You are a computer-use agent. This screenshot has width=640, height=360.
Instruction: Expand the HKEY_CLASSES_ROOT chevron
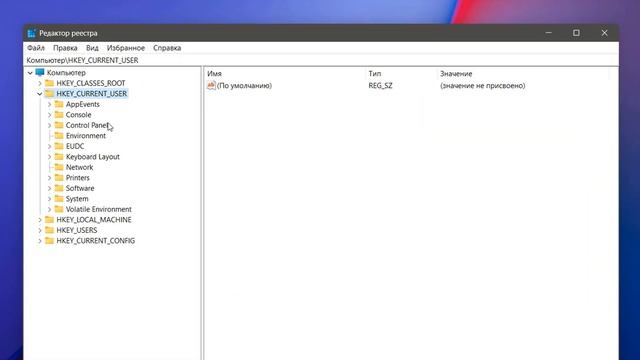point(40,83)
